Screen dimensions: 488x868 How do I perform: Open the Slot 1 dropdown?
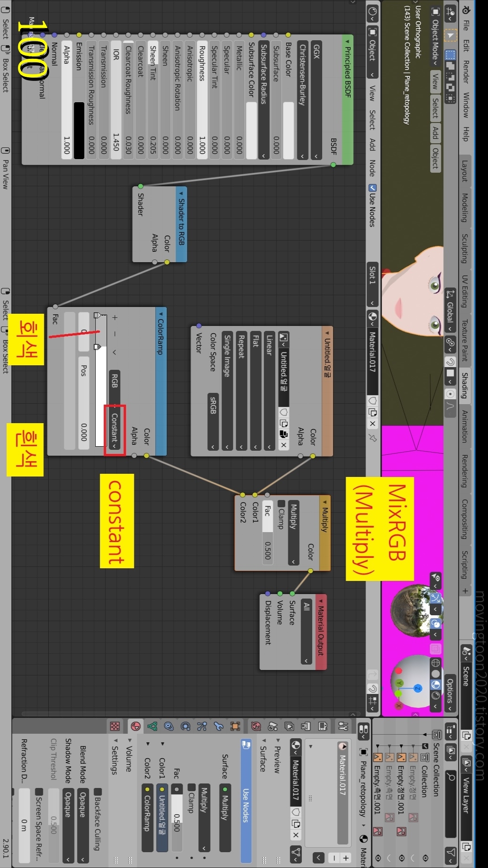(x=372, y=285)
